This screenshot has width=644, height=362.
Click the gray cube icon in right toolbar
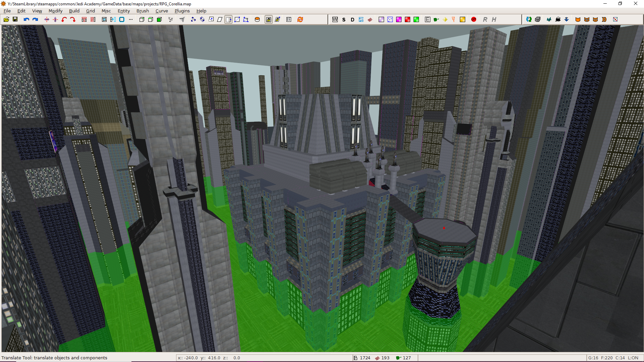coord(538,19)
